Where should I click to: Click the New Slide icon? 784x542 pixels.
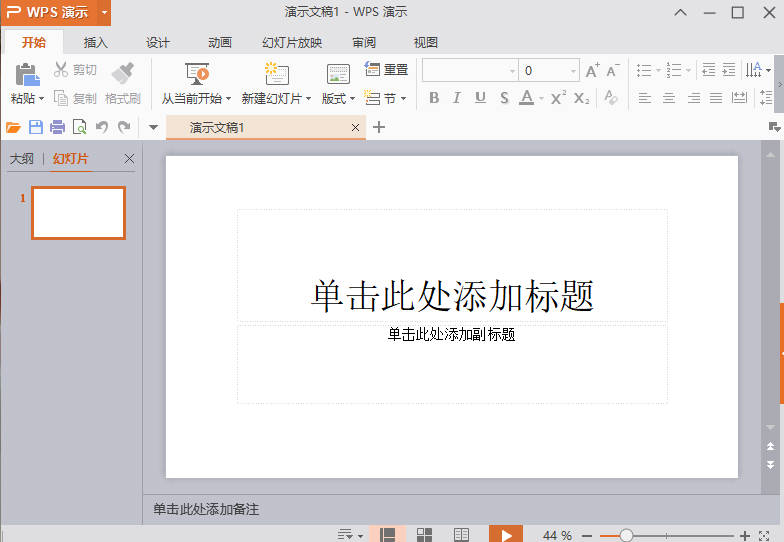pyautogui.click(x=276, y=74)
